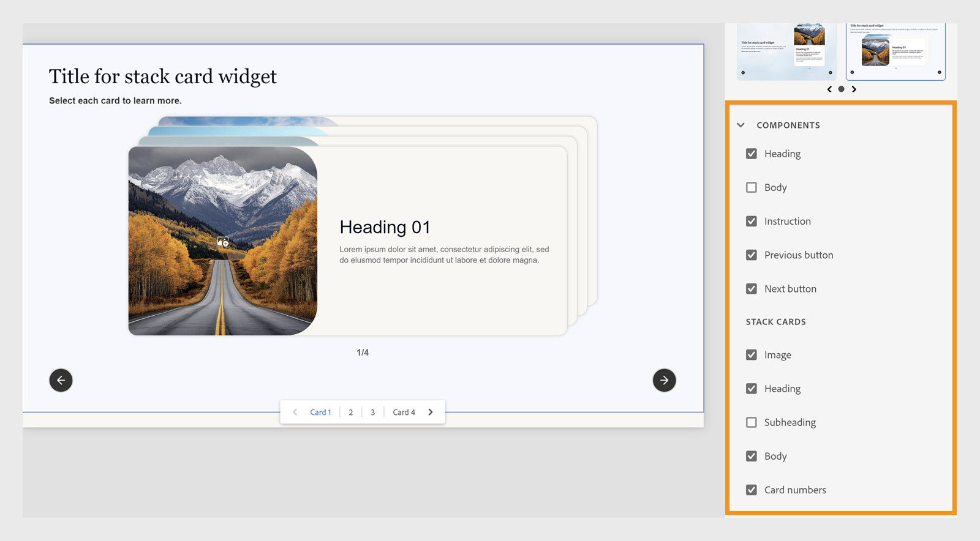The image size is (980, 541).
Task: Go to previous card in card navigator
Action: [295, 412]
